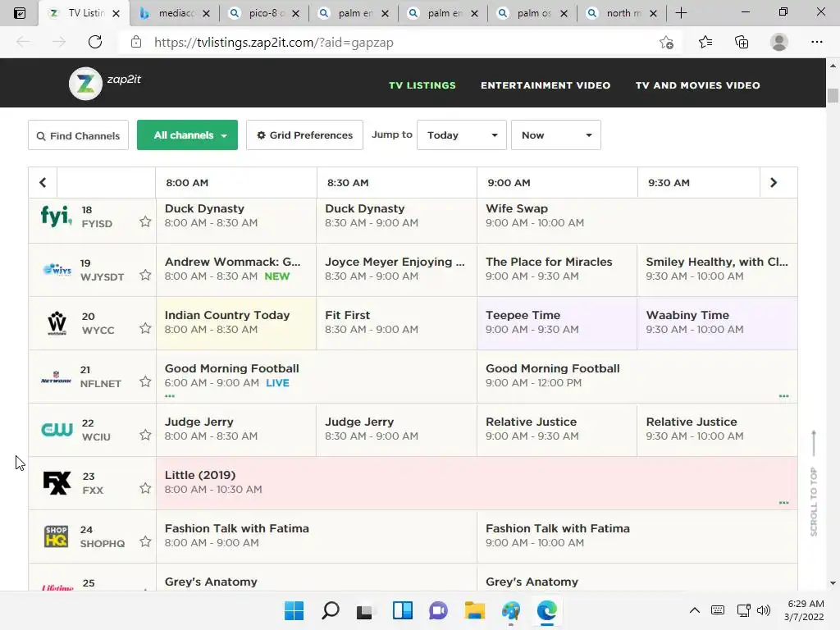Open Fashion Talk with Fatima 8:00 AM
The height and width of the screenshot is (630, 840).
(x=317, y=536)
